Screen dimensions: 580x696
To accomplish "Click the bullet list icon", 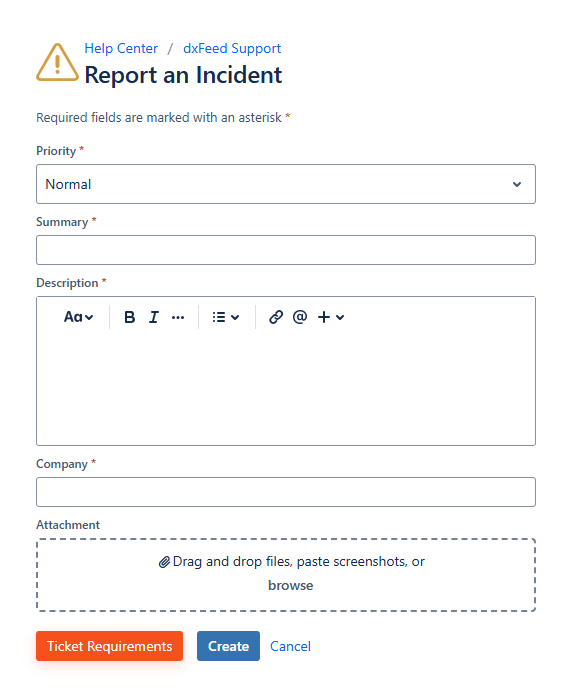I will point(218,317).
